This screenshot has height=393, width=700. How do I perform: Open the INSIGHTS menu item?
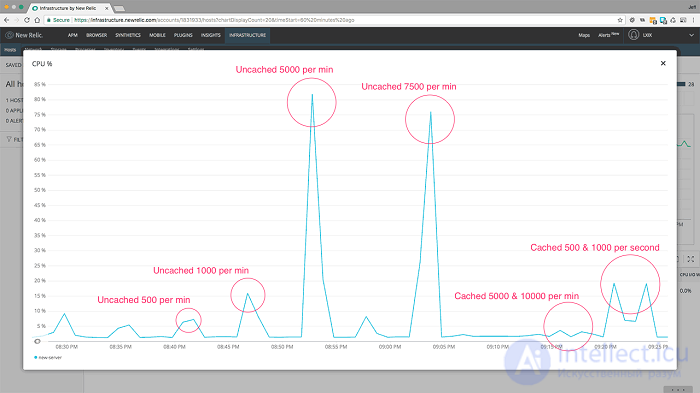(x=211, y=35)
